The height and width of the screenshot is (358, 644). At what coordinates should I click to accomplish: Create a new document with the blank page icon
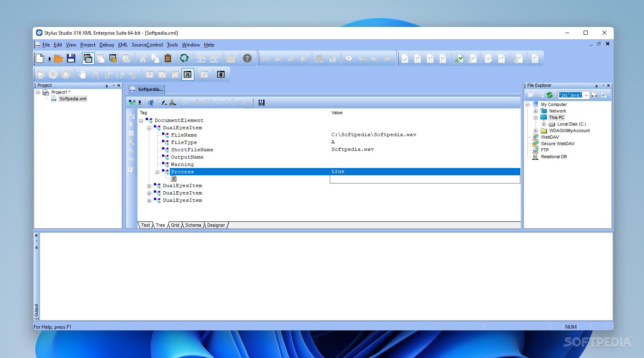[x=40, y=58]
